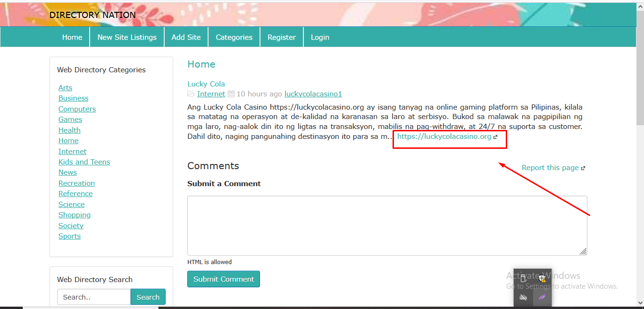Click the Search button in sidebar
The image size is (644, 309).
(148, 297)
